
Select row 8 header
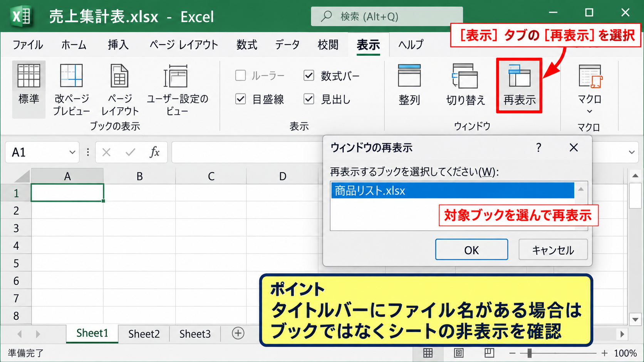16,316
